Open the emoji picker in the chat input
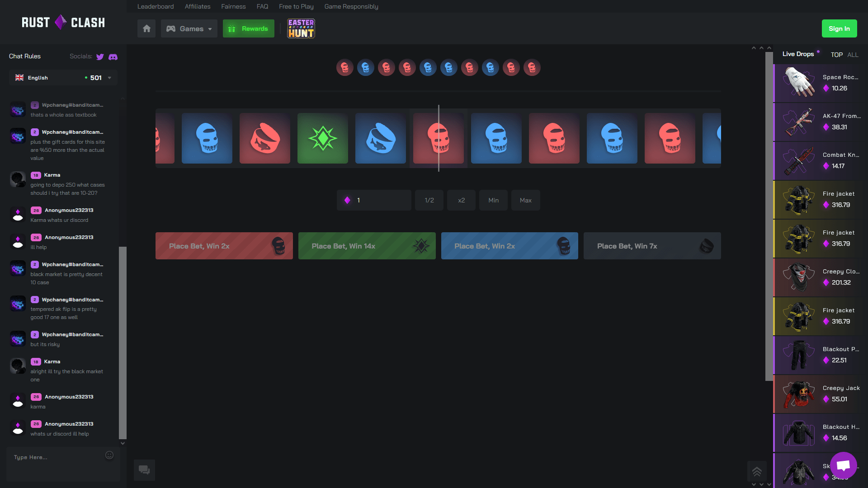 [109, 455]
